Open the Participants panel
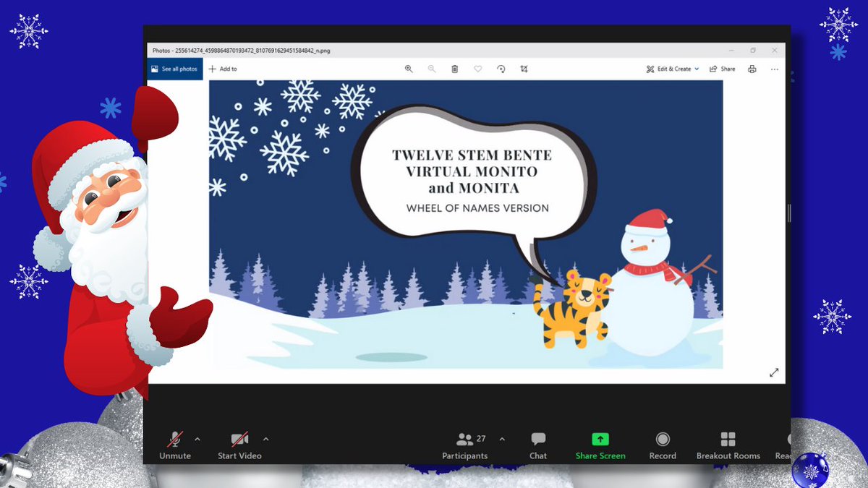This screenshot has height=488, width=868. [465, 445]
